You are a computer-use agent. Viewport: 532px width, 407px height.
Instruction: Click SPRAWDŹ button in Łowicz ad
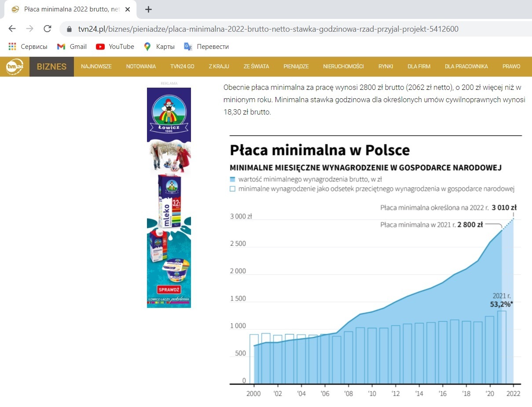tap(169, 289)
